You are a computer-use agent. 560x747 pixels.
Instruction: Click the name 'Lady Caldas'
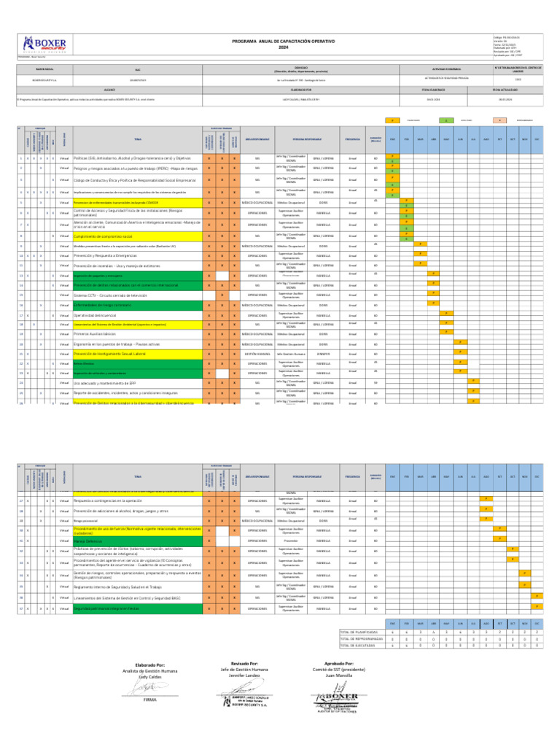[x=150, y=676]
